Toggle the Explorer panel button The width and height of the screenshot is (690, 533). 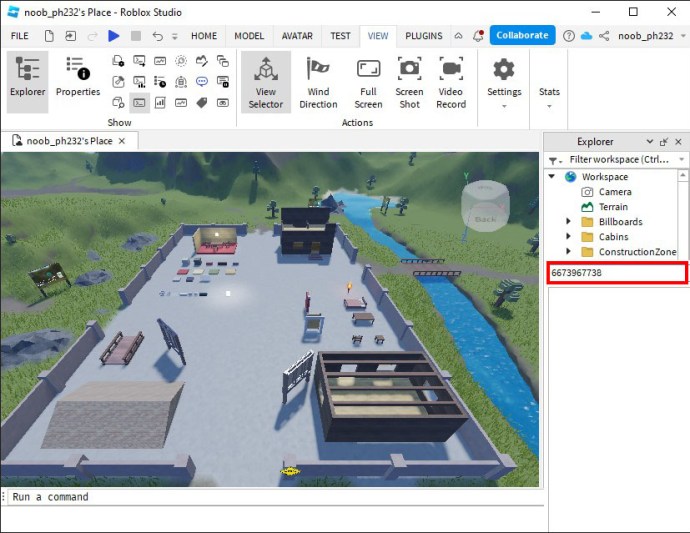point(27,78)
